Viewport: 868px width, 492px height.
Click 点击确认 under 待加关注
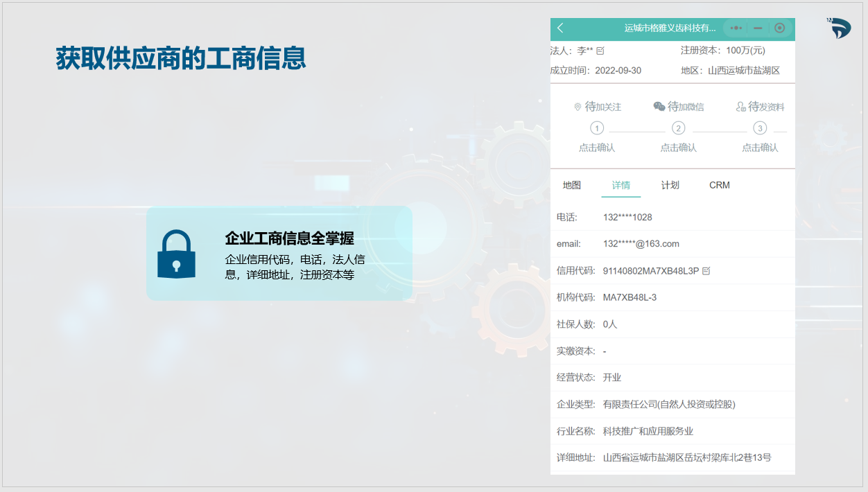[x=597, y=148]
